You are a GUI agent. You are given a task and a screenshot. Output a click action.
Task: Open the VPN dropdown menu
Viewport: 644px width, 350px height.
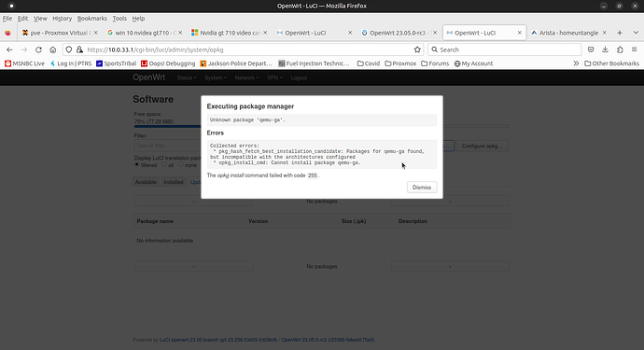click(x=274, y=77)
